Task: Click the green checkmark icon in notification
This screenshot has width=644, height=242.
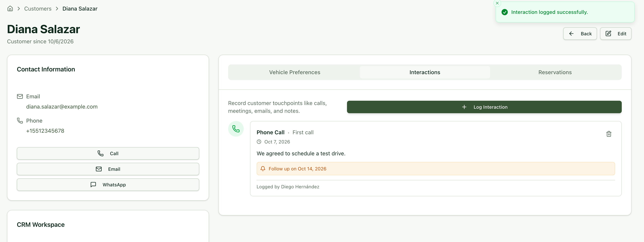Action: click(504, 12)
